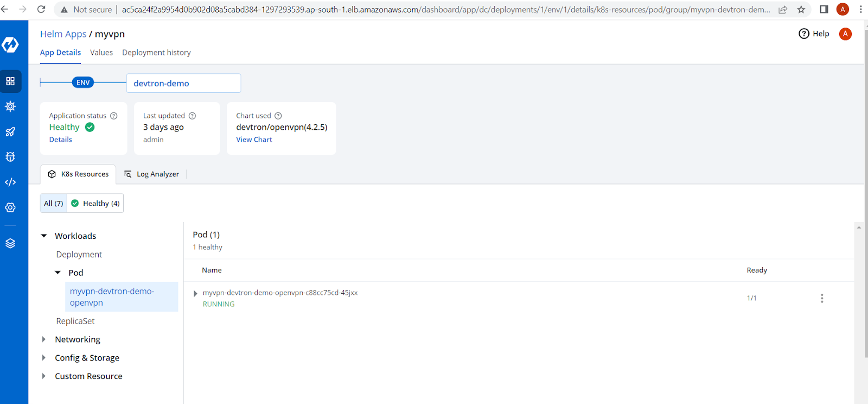The image size is (868, 404).
Task: Click the browser reload button
Action: [x=41, y=9]
